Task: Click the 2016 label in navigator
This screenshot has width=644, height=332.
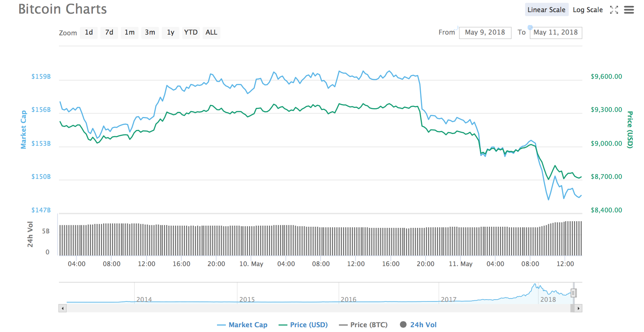Action: click(x=349, y=300)
